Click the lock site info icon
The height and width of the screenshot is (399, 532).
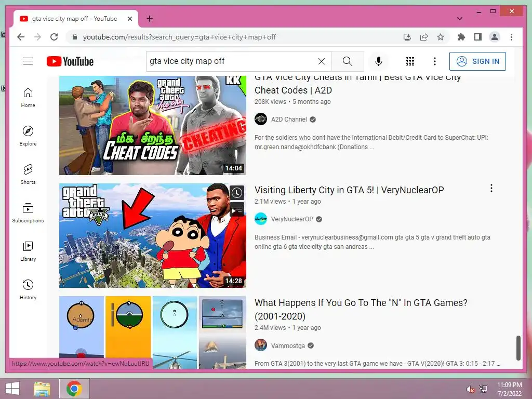75,37
